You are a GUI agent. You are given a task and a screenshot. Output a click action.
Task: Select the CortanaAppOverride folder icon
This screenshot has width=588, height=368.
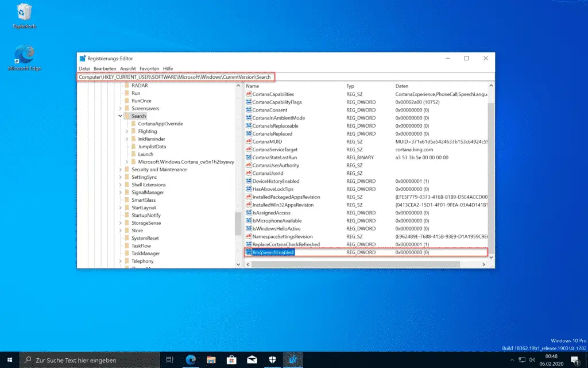(x=133, y=124)
